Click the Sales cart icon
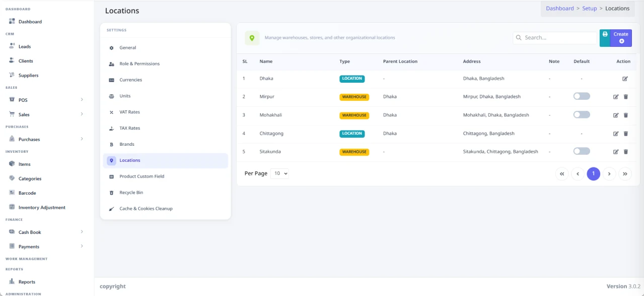Screen dimensions: 644x296 point(12,114)
